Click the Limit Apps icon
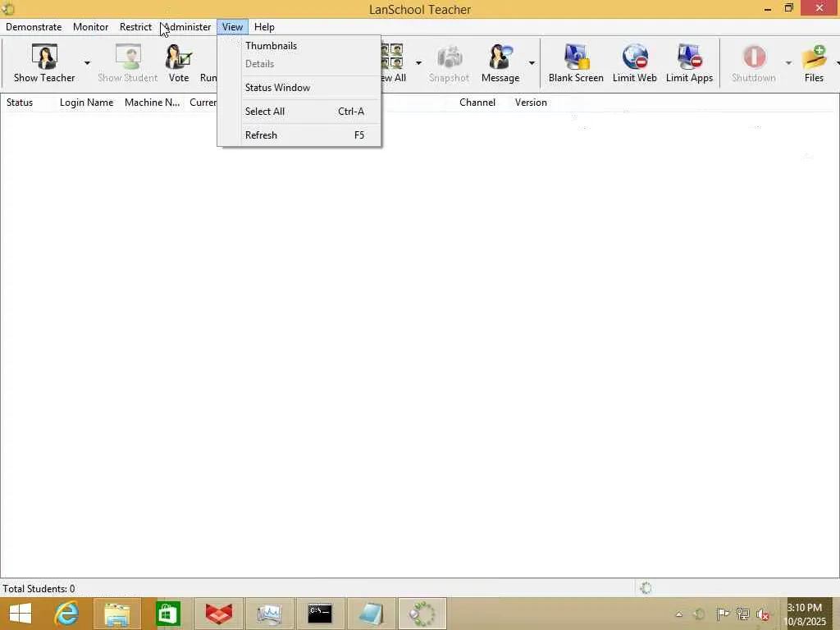The height and width of the screenshot is (630, 840). [689, 63]
